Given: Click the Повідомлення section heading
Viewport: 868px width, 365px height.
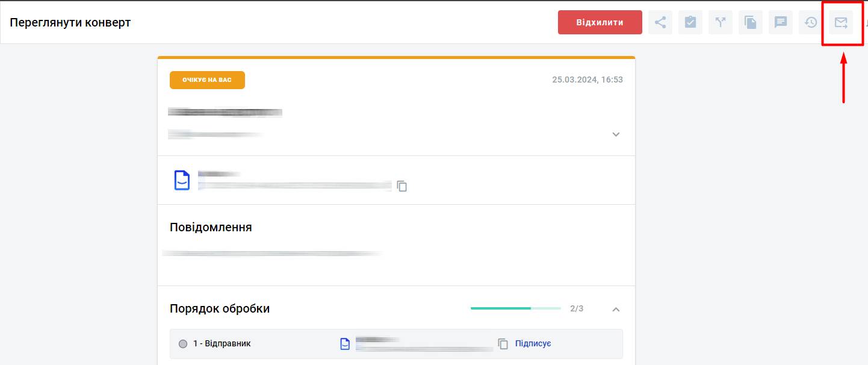Looking at the screenshot, I should (x=211, y=228).
